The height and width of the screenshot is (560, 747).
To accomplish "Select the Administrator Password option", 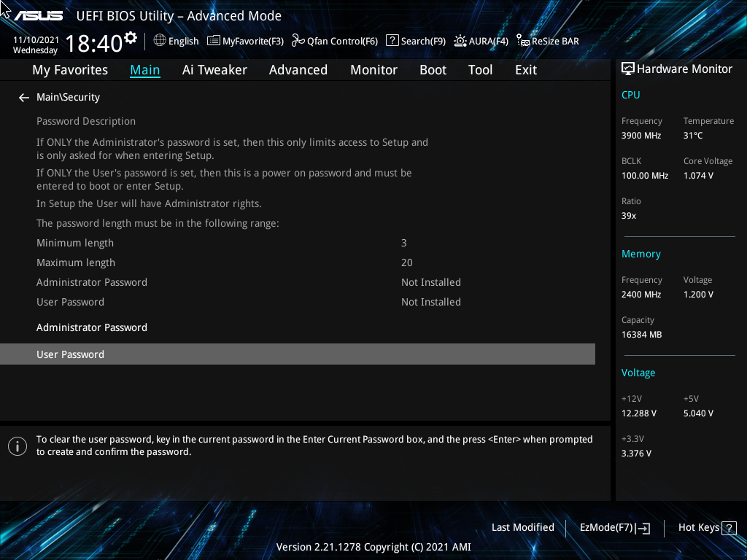I will click(92, 327).
